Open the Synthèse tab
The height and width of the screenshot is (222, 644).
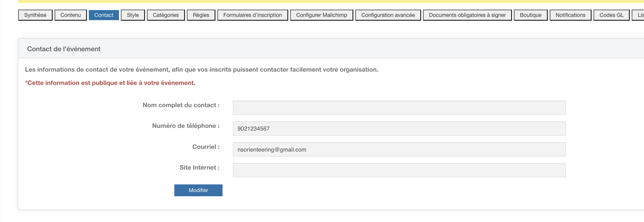point(35,15)
